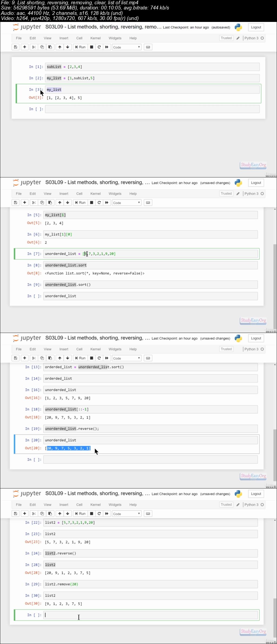
Task: Restart kernel icon in autosaved notebook frame
Action: (x=99, y=47)
